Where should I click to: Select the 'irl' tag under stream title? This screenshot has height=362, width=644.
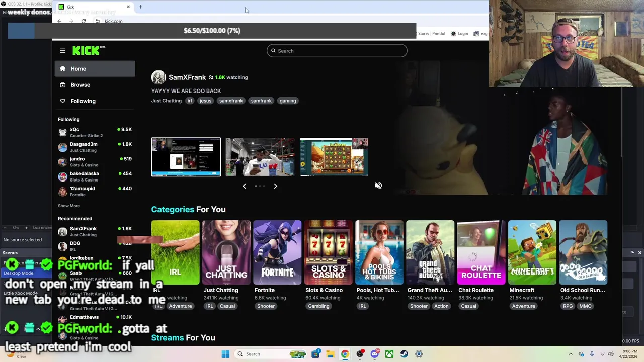tap(190, 101)
